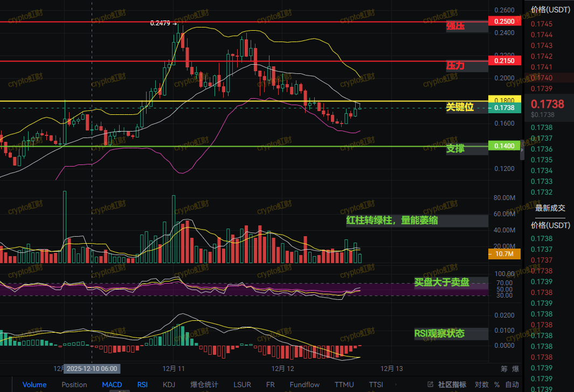Enable the TTSI indicator
The width and height of the screenshot is (574, 392).
coord(376,384)
